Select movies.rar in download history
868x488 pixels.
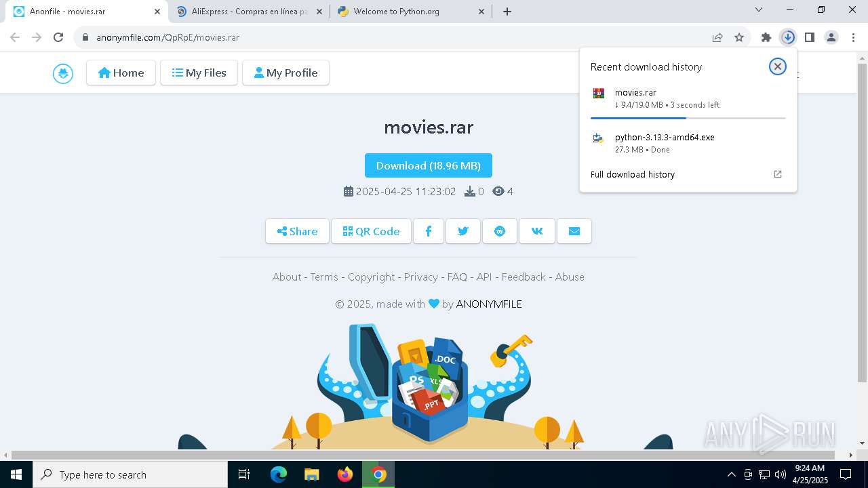pyautogui.click(x=688, y=99)
